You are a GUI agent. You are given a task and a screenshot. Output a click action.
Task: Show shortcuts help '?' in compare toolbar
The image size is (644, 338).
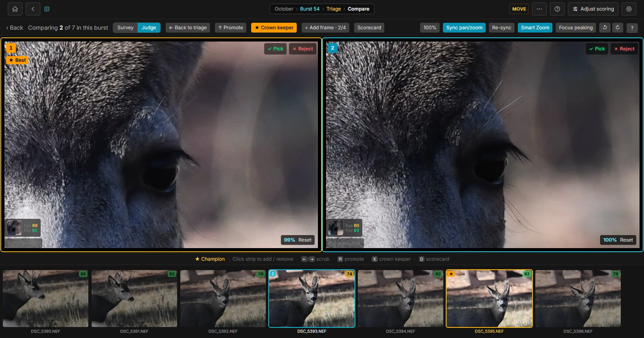632,28
